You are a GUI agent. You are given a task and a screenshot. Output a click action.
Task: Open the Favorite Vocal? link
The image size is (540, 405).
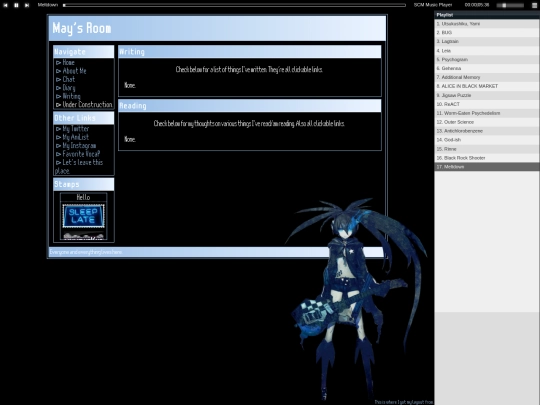(81, 154)
